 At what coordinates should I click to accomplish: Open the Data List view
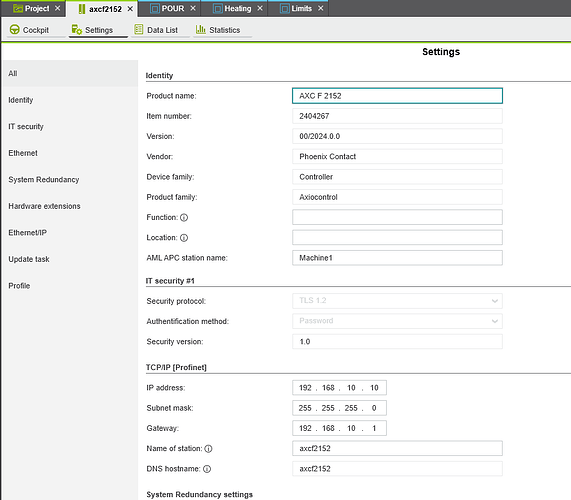(162, 30)
